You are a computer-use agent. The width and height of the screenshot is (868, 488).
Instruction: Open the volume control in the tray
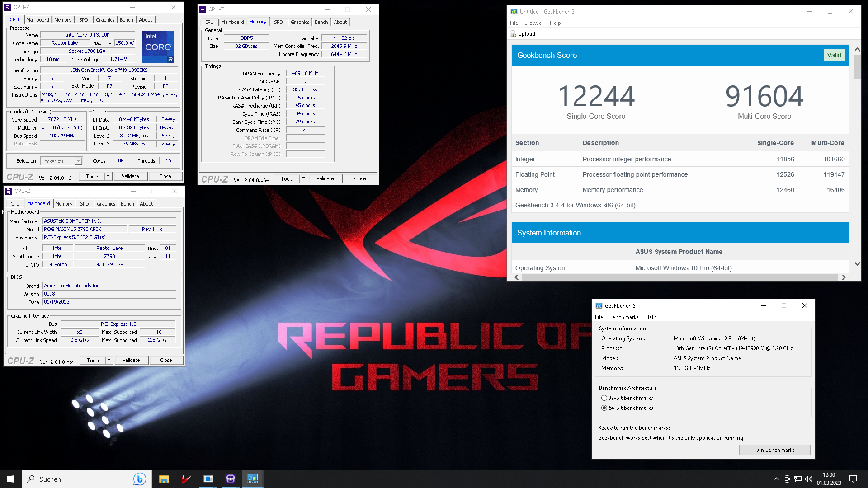click(809, 479)
